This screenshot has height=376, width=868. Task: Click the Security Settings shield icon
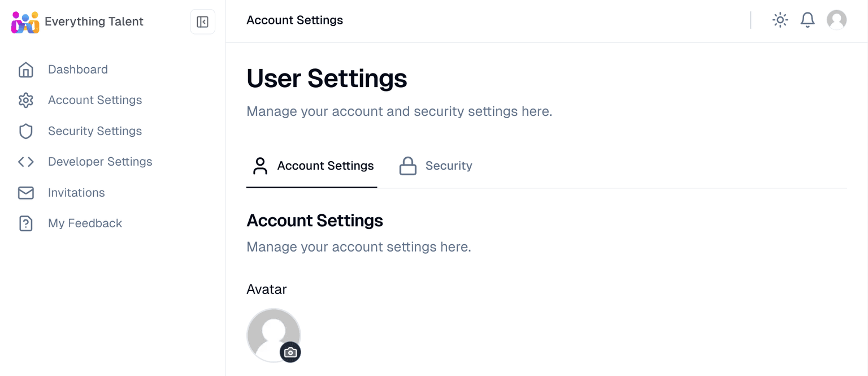25,131
